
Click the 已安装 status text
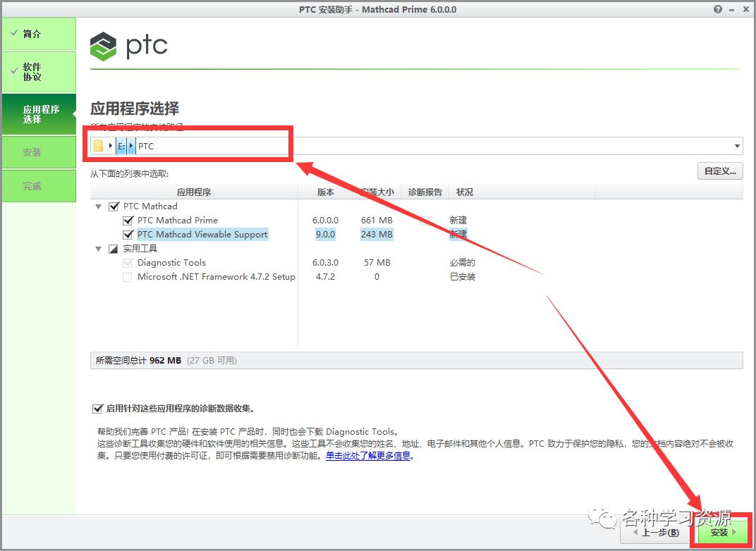[463, 276]
